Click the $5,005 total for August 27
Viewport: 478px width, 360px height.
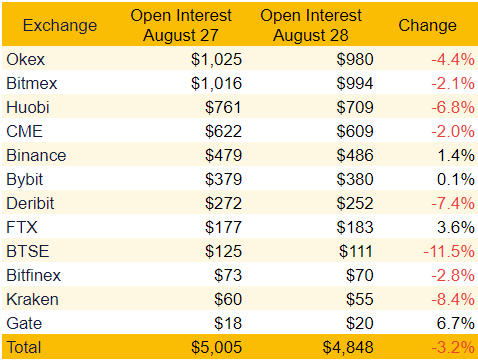(x=216, y=347)
